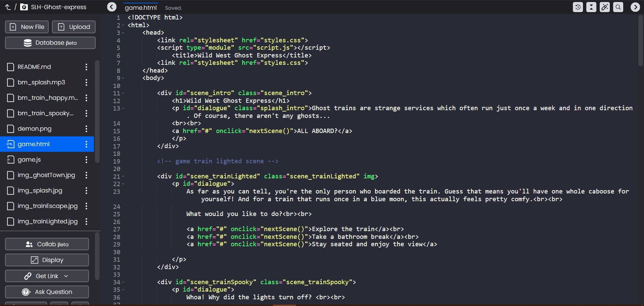Open the three-dot menu for bm_train_spooky file
The image size is (644, 306).
[86, 113]
